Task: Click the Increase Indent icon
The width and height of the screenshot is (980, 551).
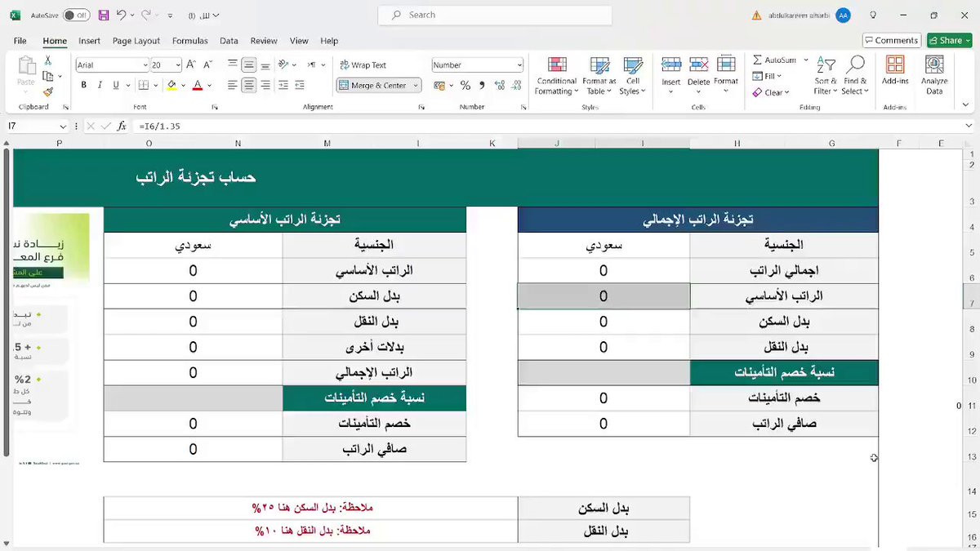Action: click(x=298, y=85)
